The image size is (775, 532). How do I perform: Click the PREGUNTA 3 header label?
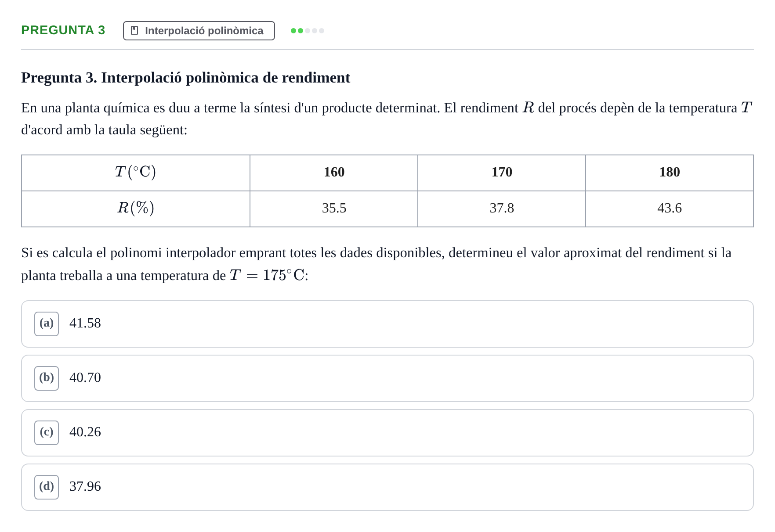[63, 30]
